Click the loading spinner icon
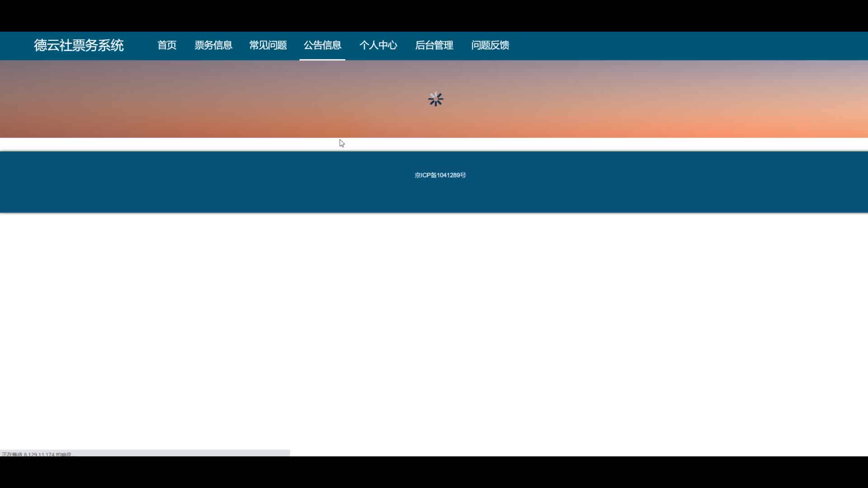Viewport: 868px width, 488px height. pyautogui.click(x=435, y=99)
